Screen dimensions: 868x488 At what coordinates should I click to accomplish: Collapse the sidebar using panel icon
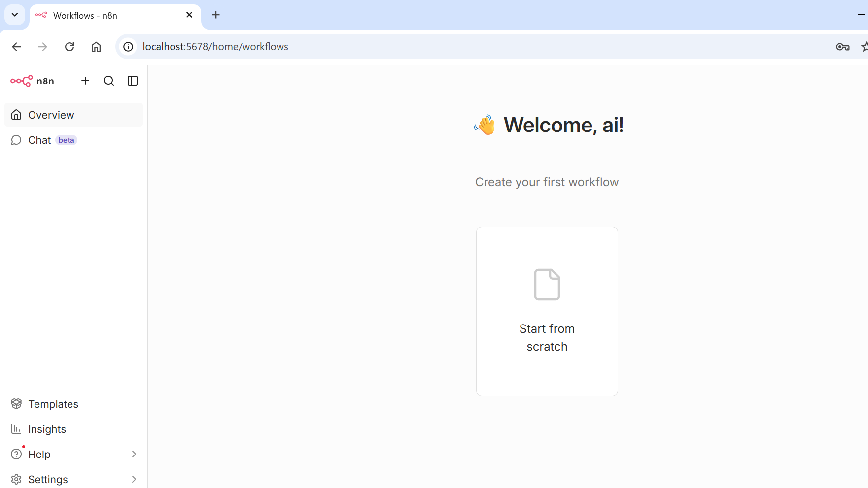(133, 81)
